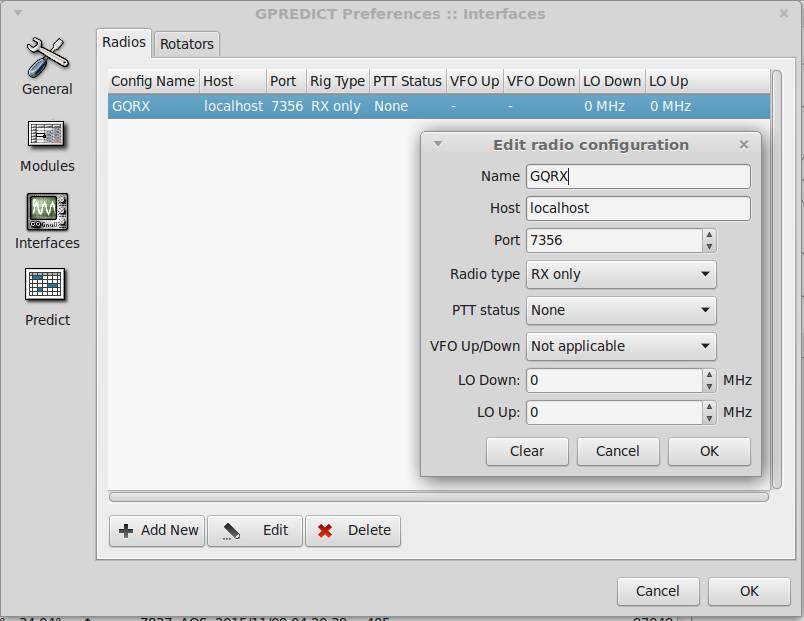The width and height of the screenshot is (804, 621).
Task: Click Clear in Edit radio configuration
Action: click(x=527, y=451)
